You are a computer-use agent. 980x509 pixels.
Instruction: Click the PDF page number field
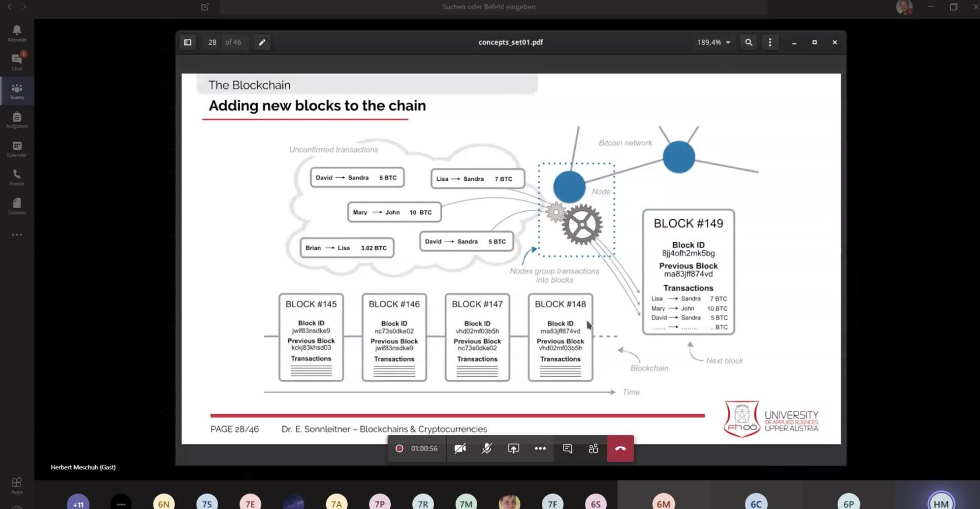click(212, 42)
